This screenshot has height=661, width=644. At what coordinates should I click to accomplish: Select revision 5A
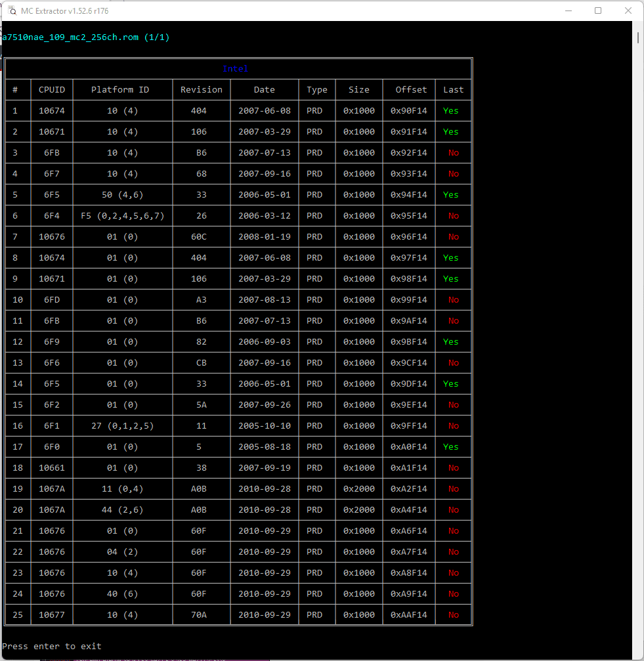202,405
